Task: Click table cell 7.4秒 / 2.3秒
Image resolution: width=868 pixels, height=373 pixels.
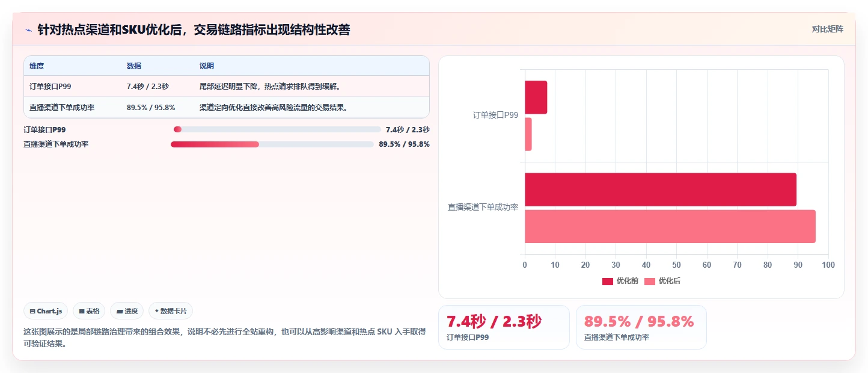Action: click(x=148, y=87)
